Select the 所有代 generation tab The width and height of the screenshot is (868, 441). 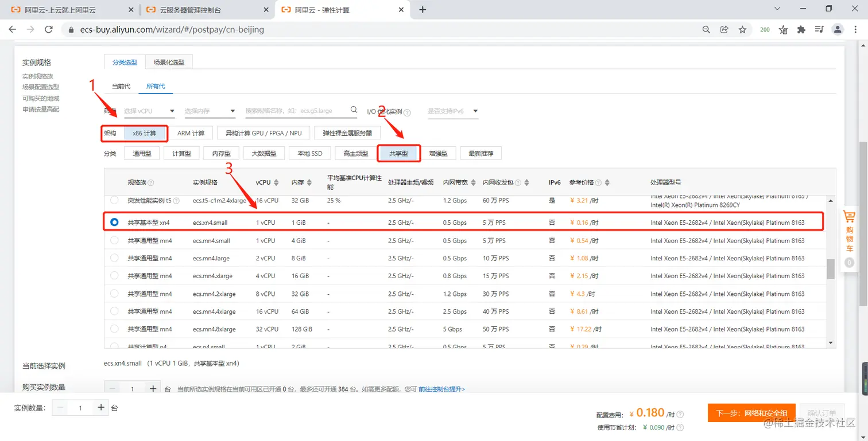[156, 86]
